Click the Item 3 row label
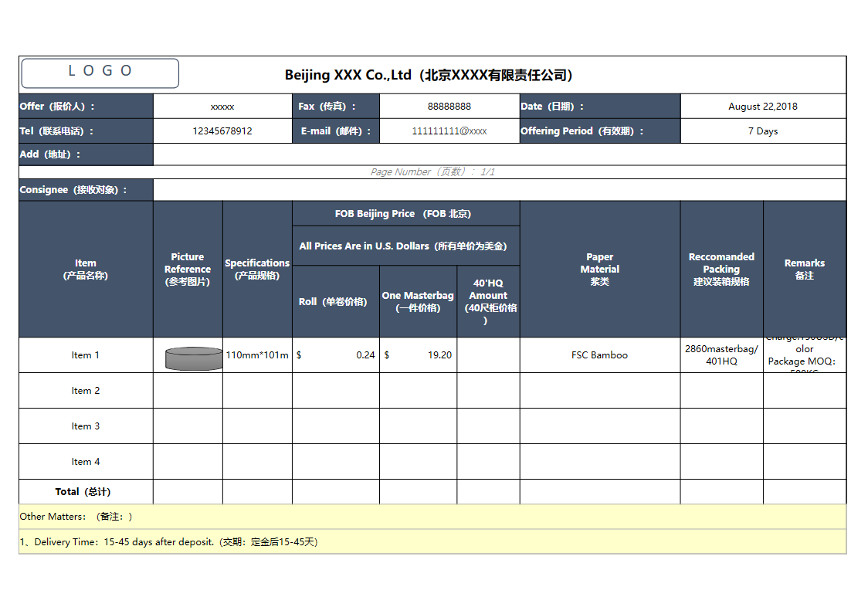Image resolution: width=868 pixels, height=614 pixels. 86,426
